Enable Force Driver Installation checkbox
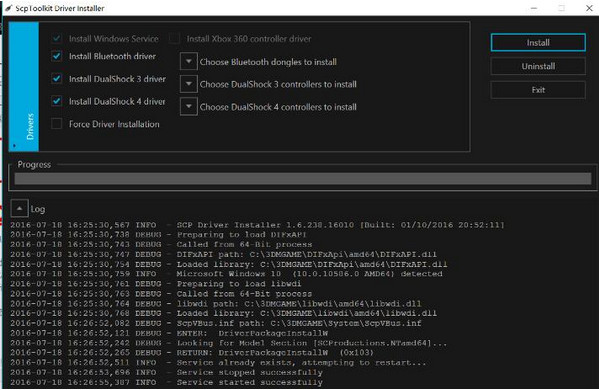Viewport: 599px width, 390px height. pyautogui.click(x=57, y=124)
